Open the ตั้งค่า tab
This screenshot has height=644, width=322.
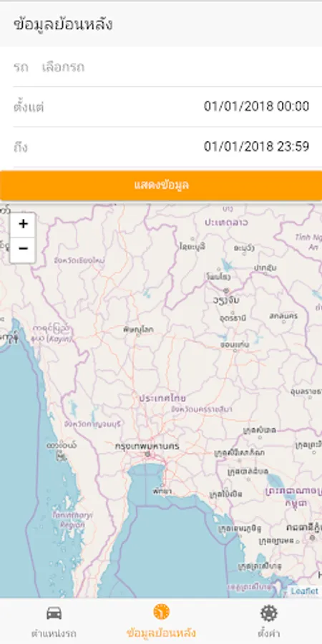(x=269, y=620)
